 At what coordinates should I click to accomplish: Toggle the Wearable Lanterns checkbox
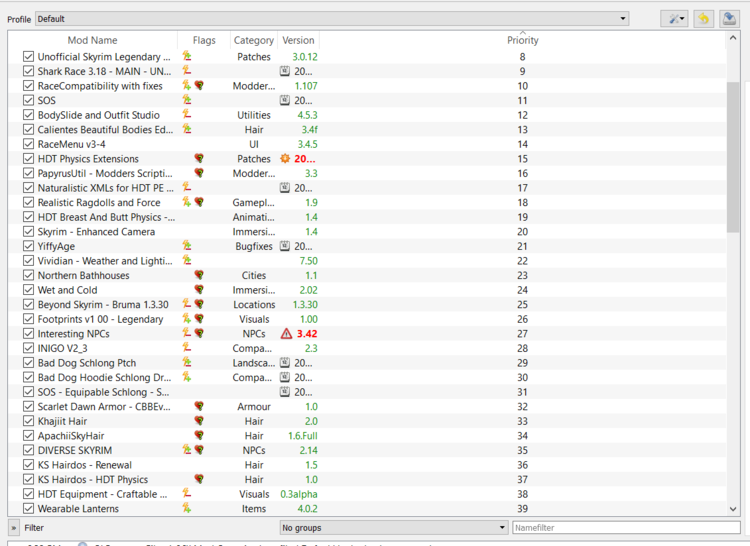point(28,509)
